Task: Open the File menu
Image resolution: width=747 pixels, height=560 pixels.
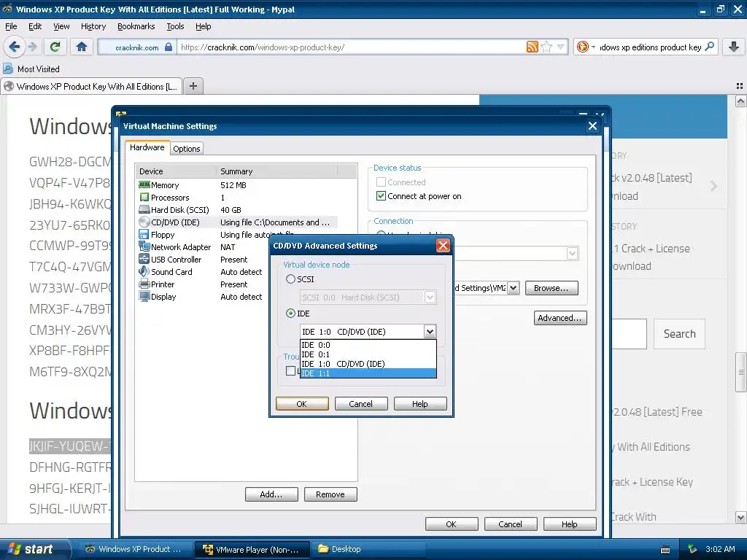Action: (x=11, y=26)
